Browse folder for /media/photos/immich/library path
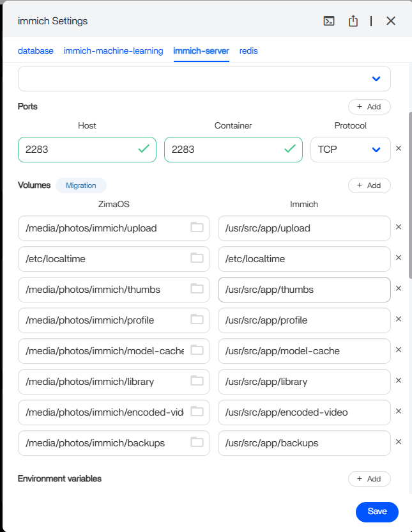This screenshot has height=532, width=412. point(197,380)
